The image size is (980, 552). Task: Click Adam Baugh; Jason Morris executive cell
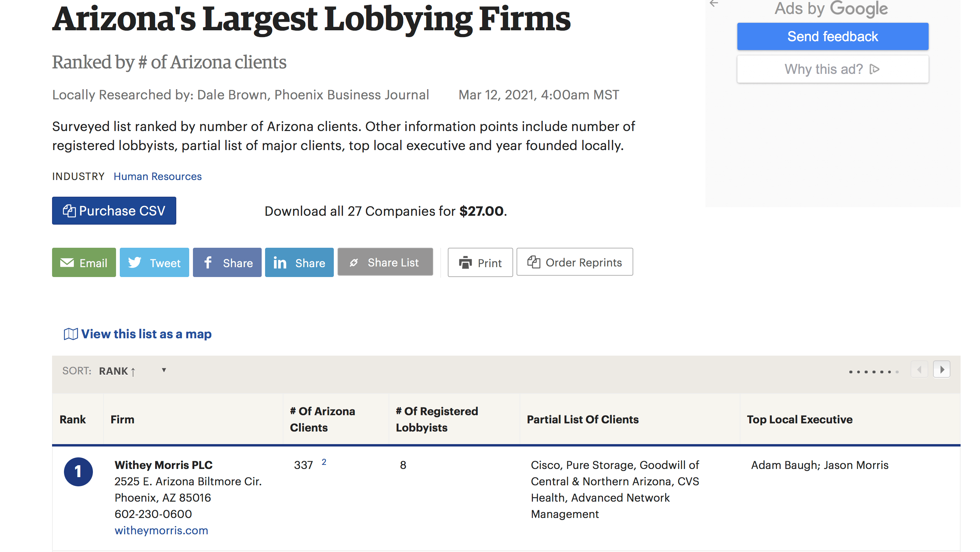pos(820,465)
